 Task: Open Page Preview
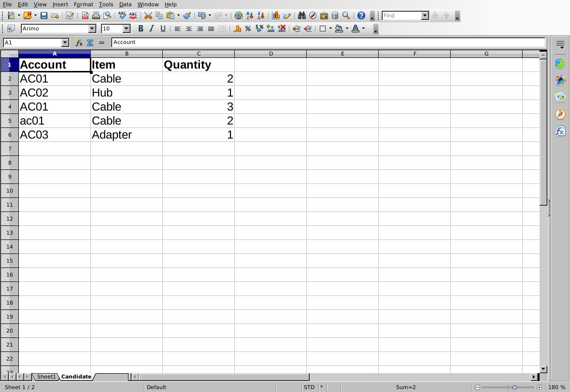pos(107,15)
